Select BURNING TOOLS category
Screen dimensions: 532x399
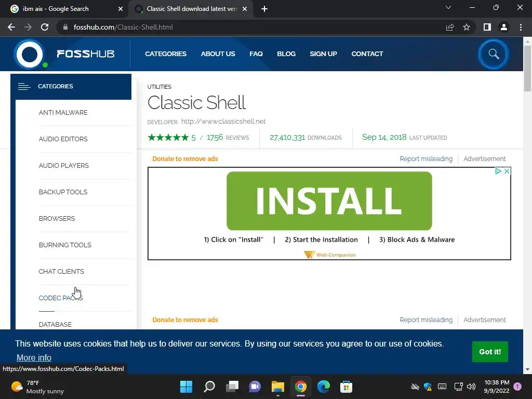(65, 245)
